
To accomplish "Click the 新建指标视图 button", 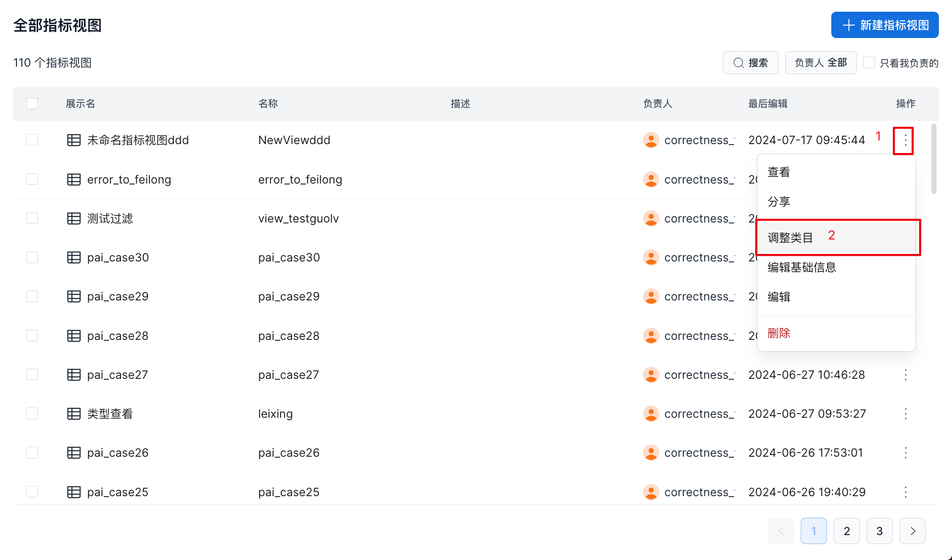I will tap(885, 25).
